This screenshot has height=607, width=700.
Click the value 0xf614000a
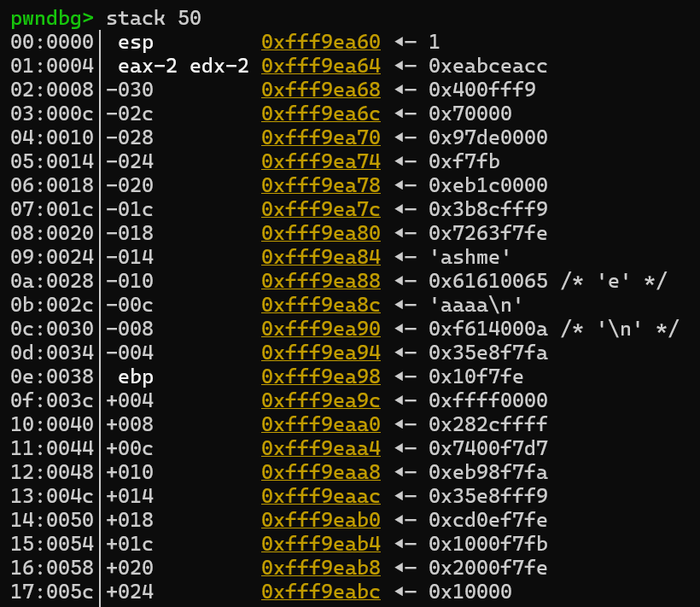(x=487, y=329)
